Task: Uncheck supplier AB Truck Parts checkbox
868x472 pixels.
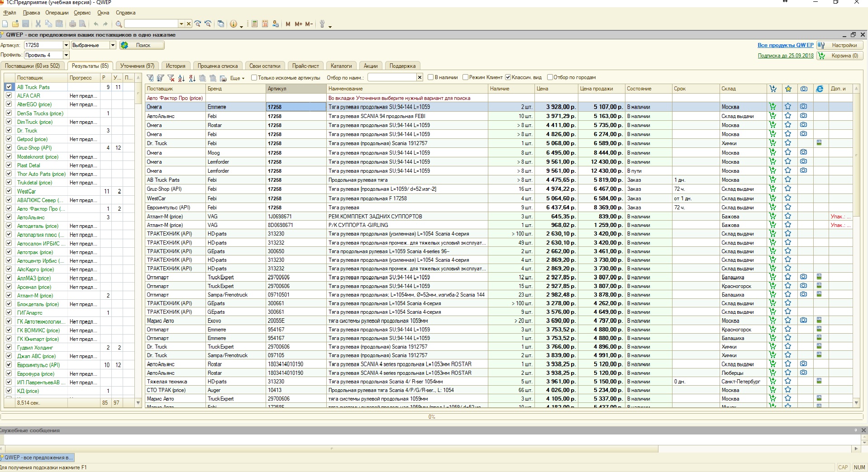Action: [9, 87]
